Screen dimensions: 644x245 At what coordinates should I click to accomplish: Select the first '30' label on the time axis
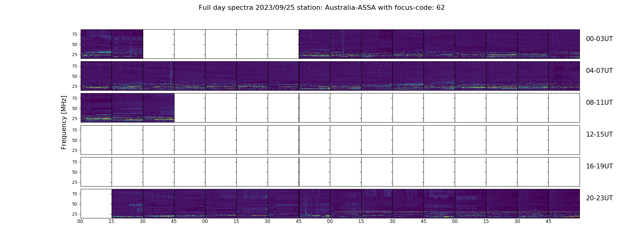coord(143,221)
